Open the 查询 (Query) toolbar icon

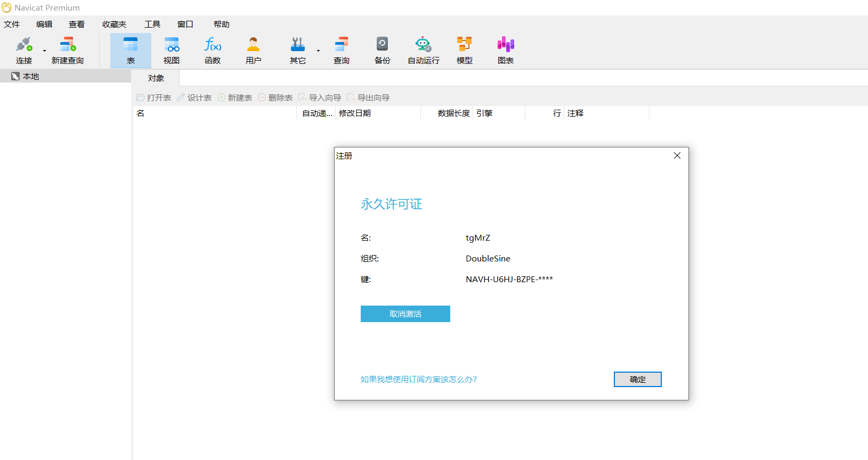[342, 51]
